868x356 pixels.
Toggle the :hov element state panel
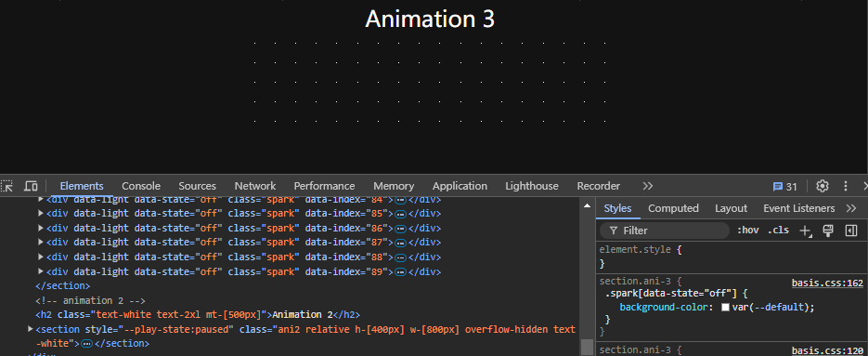pos(747,231)
